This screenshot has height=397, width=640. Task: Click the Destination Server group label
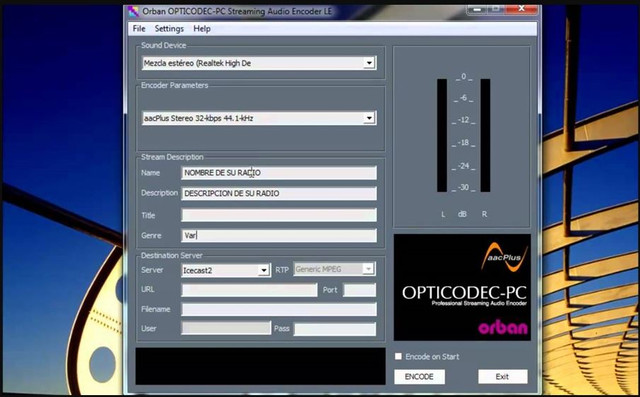pos(171,255)
